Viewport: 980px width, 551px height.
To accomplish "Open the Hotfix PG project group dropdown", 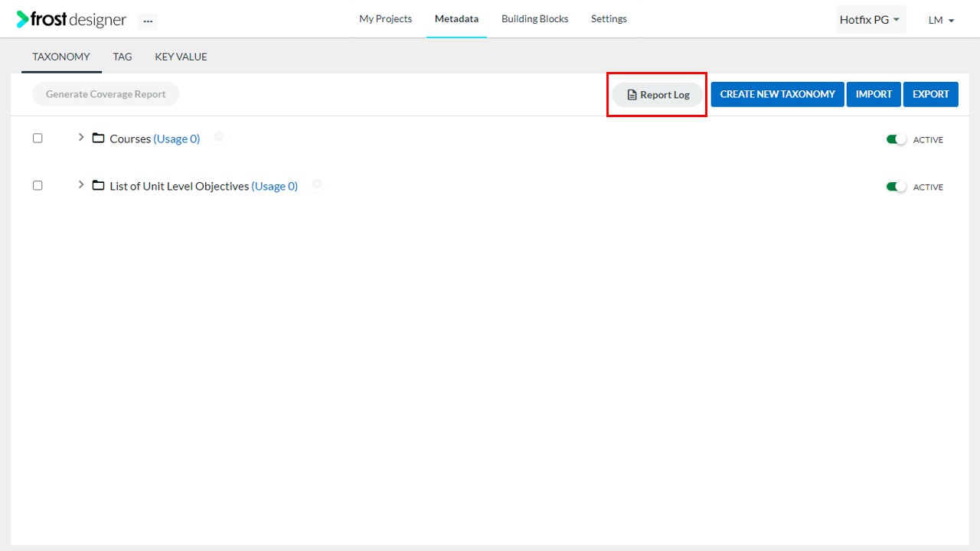I will (x=871, y=20).
